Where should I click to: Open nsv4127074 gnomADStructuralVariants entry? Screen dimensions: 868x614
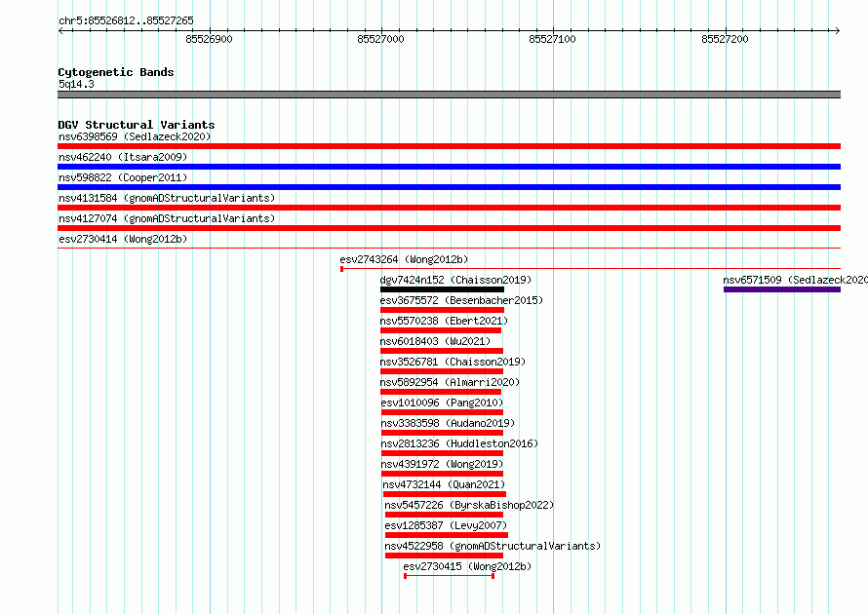(x=167, y=218)
